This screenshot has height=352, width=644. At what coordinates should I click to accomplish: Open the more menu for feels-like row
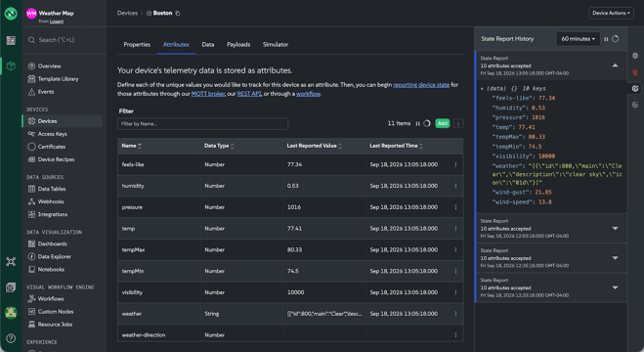pyautogui.click(x=455, y=164)
